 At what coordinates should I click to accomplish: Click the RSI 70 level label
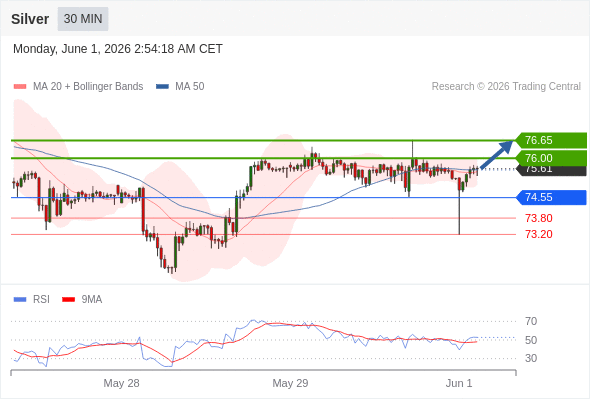tap(531, 321)
